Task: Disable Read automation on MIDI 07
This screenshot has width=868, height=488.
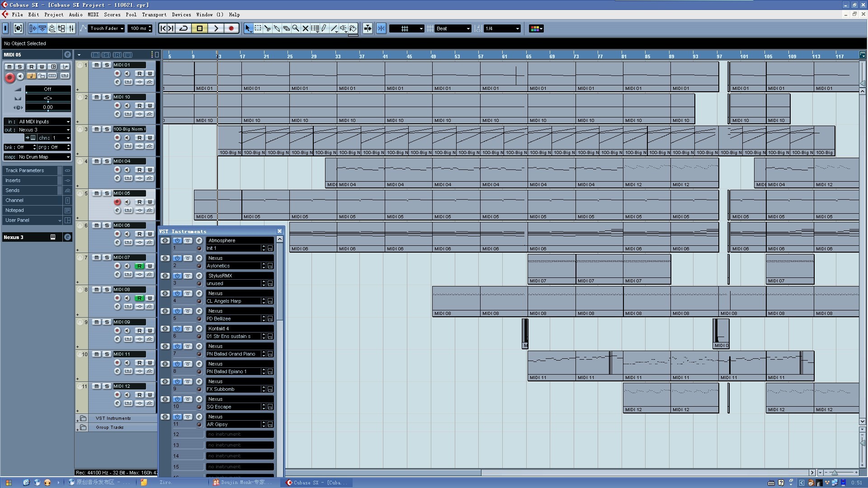Action: tap(139, 266)
